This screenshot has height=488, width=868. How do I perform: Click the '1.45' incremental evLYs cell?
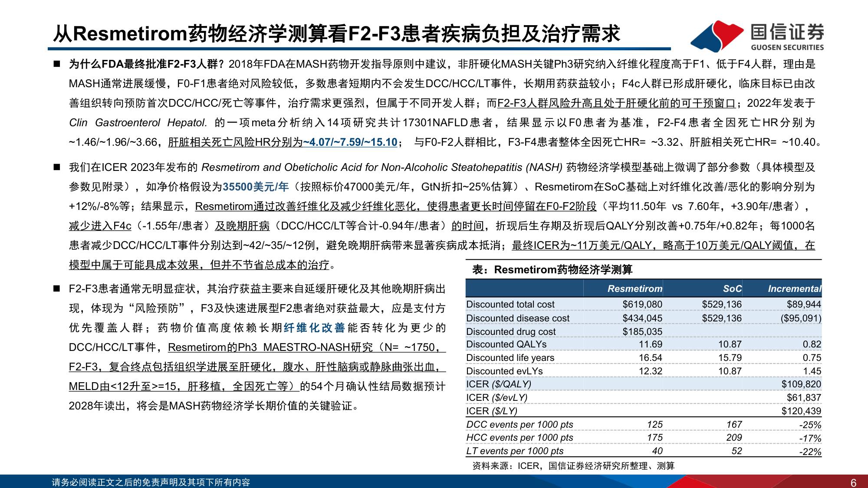point(812,371)
